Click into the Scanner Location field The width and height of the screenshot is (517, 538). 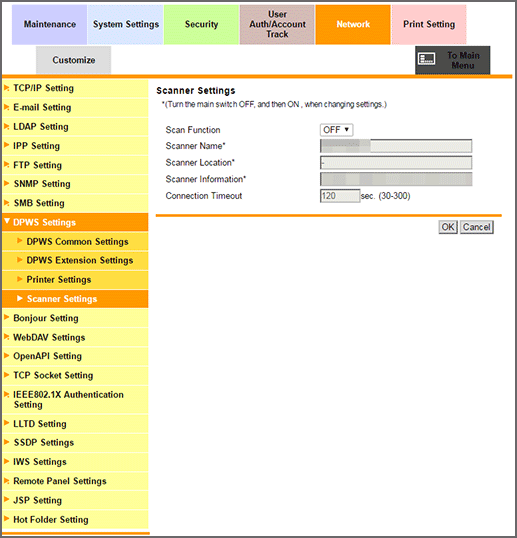coord(396,163)
